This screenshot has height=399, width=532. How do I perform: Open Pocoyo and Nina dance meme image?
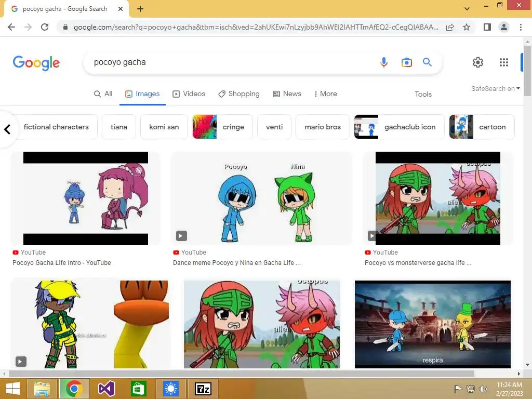(x=262, y=198)
